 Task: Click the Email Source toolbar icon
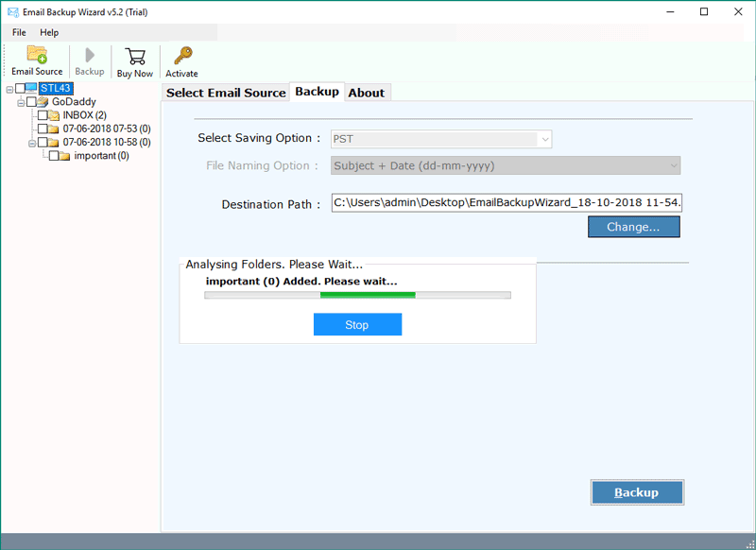[37, 55]
